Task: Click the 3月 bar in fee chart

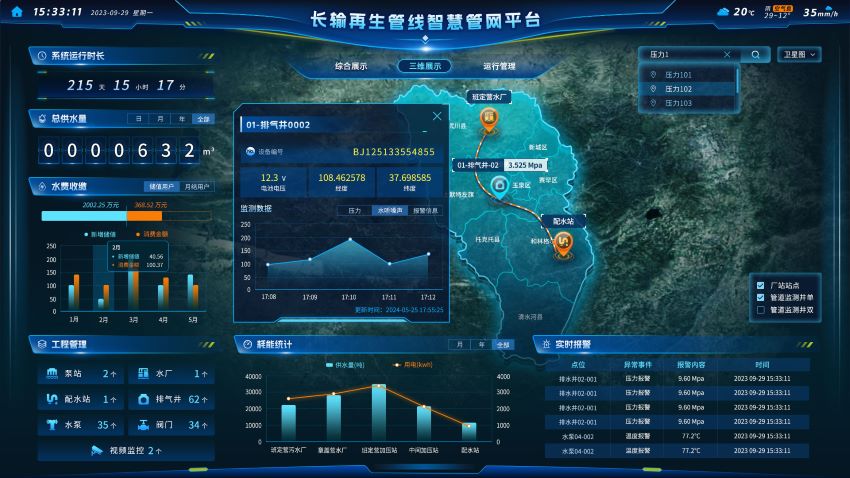Action: click(133, 289)
